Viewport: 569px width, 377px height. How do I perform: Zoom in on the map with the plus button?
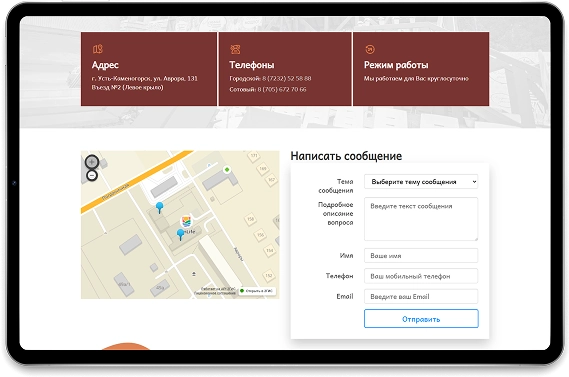point(92,161)
